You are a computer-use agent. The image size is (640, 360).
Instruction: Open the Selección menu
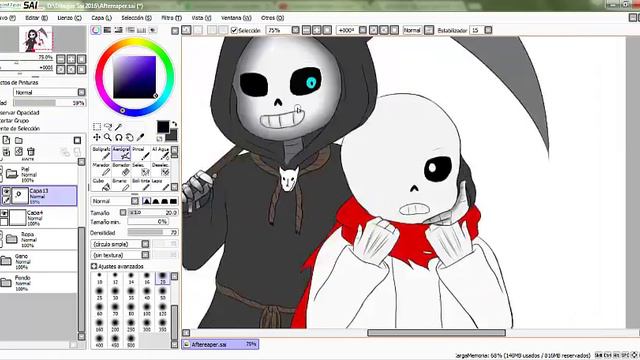click(x=136, y=18)
